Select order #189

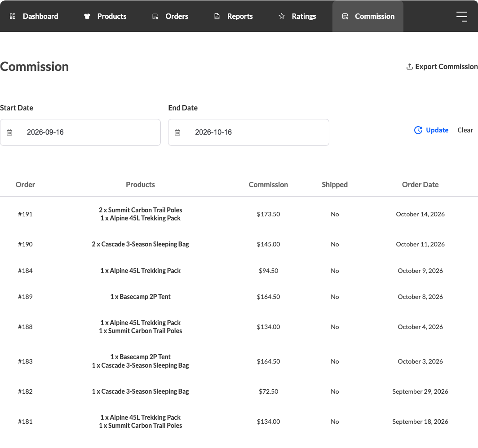pyautogui.click(x=25, y=297)
